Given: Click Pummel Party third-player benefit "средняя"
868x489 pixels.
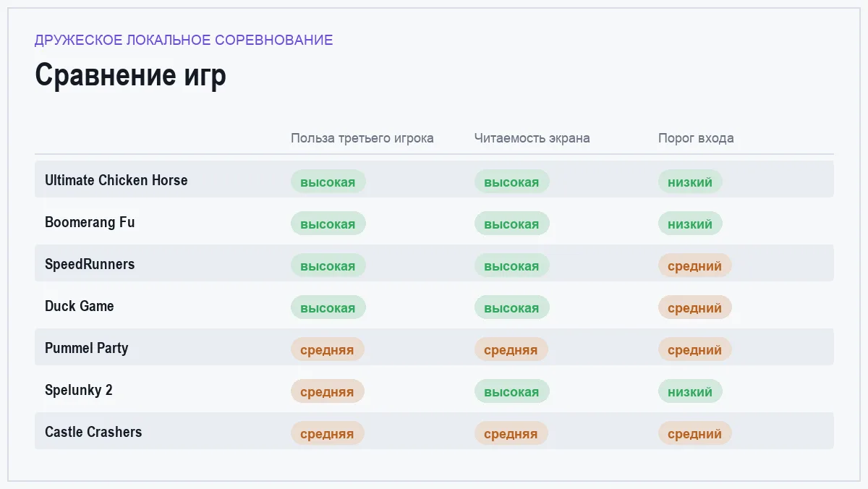Looking at the screenshot, I should click(328, 349).
